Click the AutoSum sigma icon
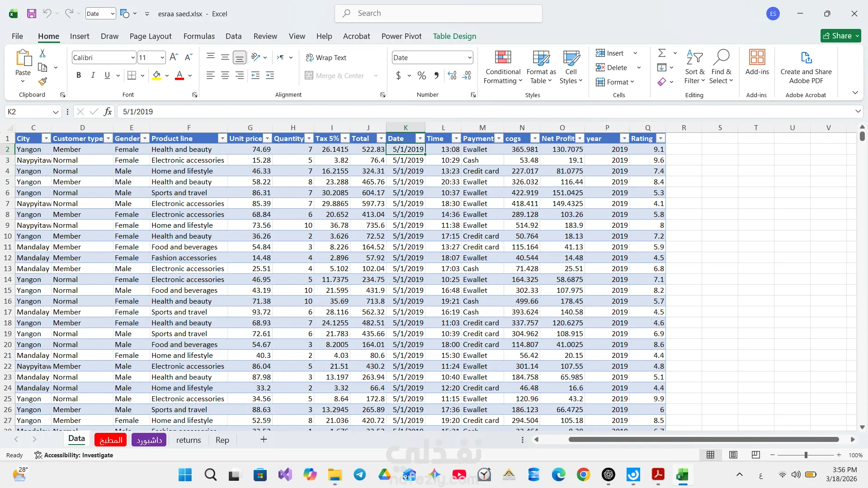Screen dimensions: 868x488 662,53
